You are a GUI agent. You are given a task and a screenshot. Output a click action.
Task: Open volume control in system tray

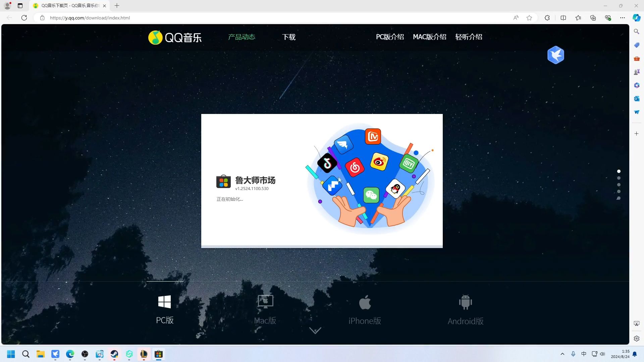603,354
